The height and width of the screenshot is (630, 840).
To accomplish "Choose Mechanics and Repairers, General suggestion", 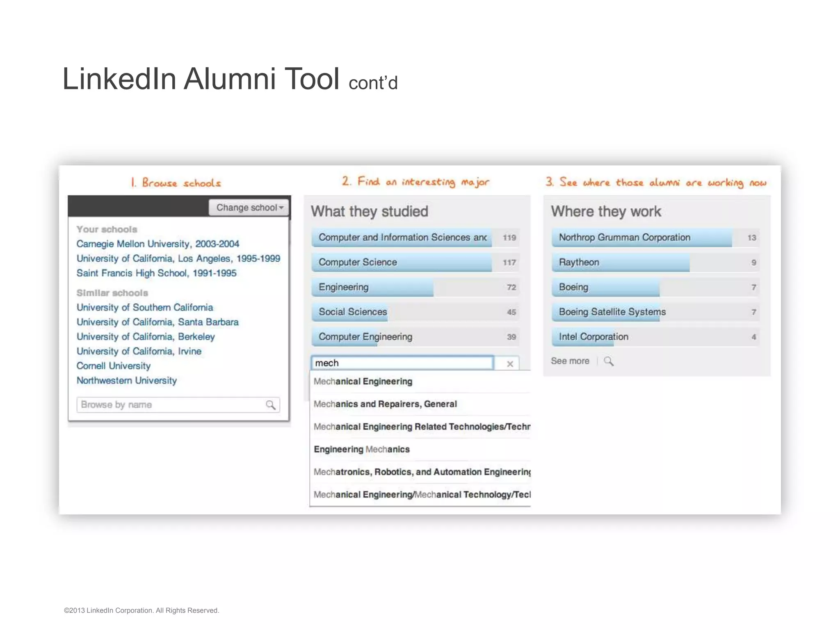I will pyautogui.click(x=385, y=404).
